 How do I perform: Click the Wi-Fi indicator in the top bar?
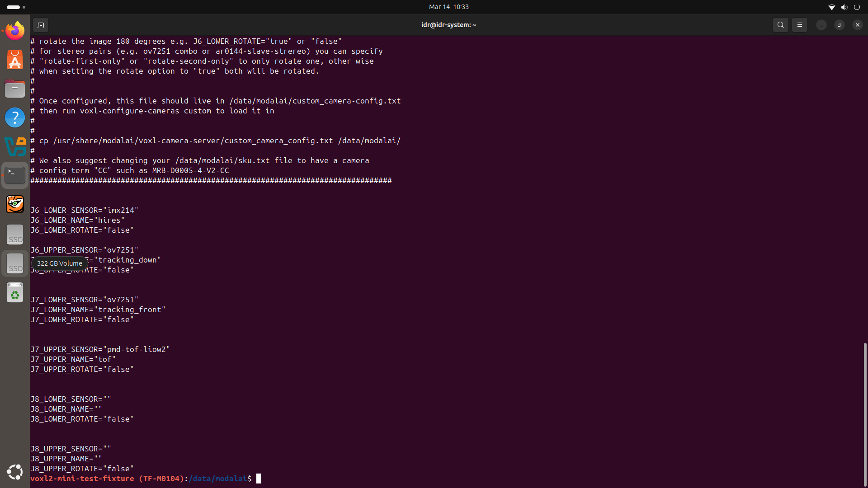[832, 7]
